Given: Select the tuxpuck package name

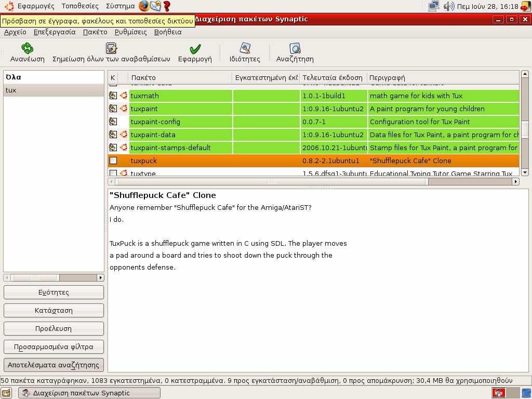Looking at the screenshot, I should (x=144, y=161).
